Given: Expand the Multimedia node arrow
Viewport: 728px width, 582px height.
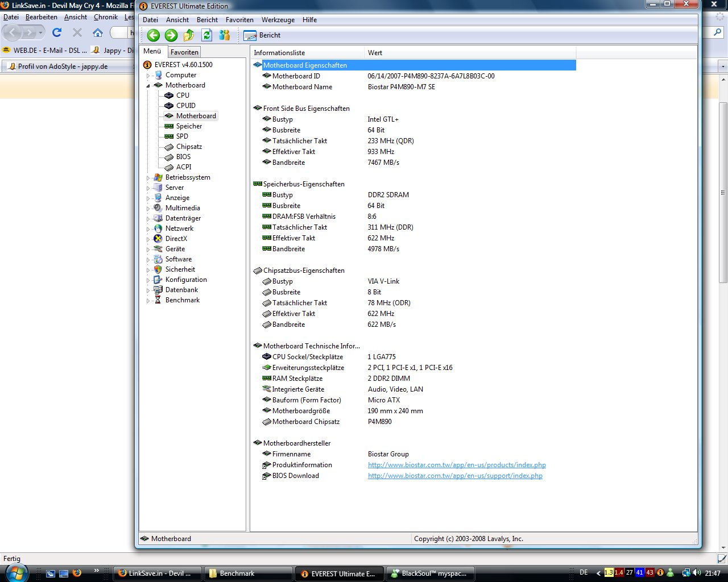Looking at the screenshot, I should pyautogui.click(x=148, y=208).
